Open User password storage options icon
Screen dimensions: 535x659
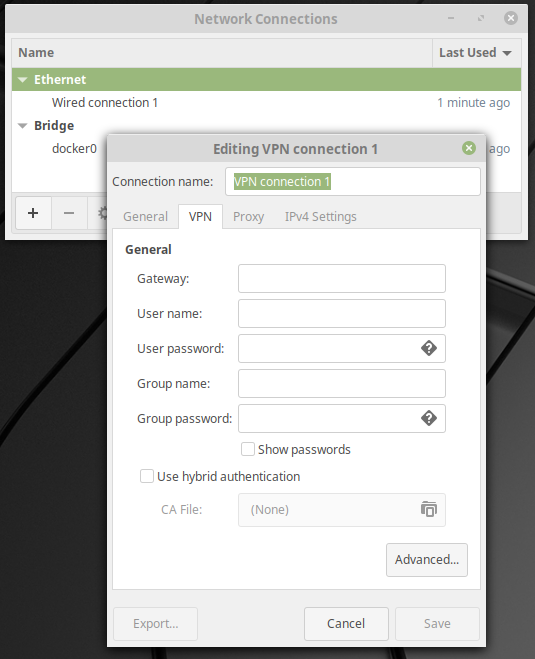(x=429, y=348)
